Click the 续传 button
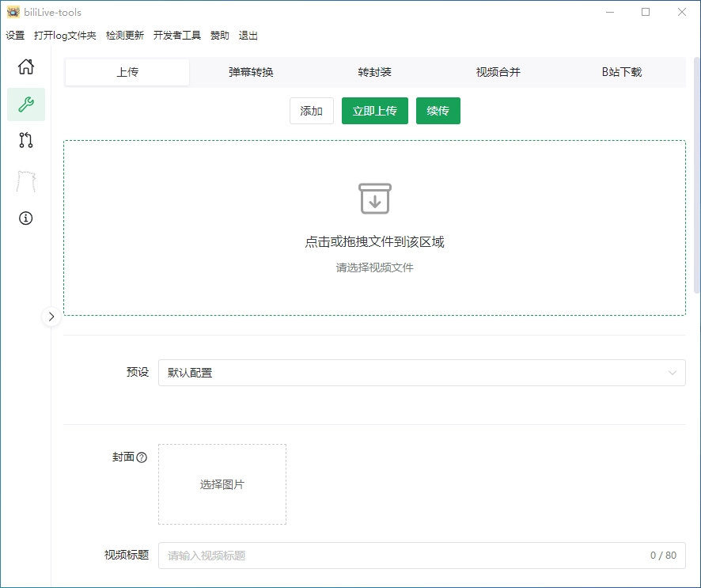This screenshot has width=701, height=588. [x=438, y=112]
